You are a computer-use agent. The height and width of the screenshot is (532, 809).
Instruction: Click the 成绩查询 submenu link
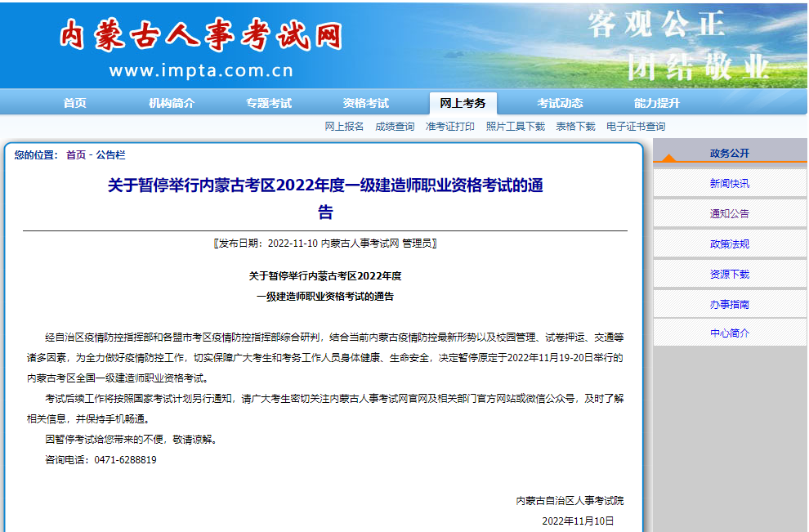pyautogui.click(x=395, y=127)
